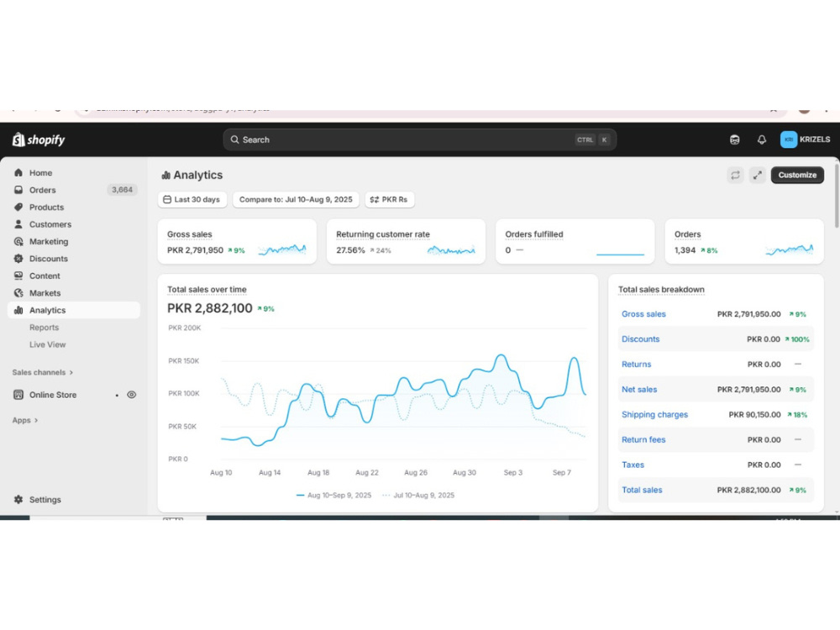Click the calendar icon in date filter
Image resolution: width=840 pixels, height=630 pixels.
[167, 199]
